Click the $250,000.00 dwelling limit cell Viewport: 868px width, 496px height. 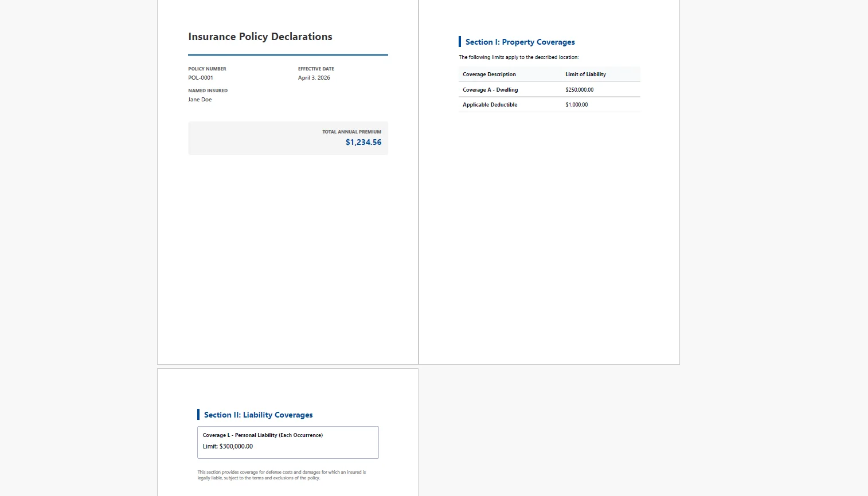(579, 90)
